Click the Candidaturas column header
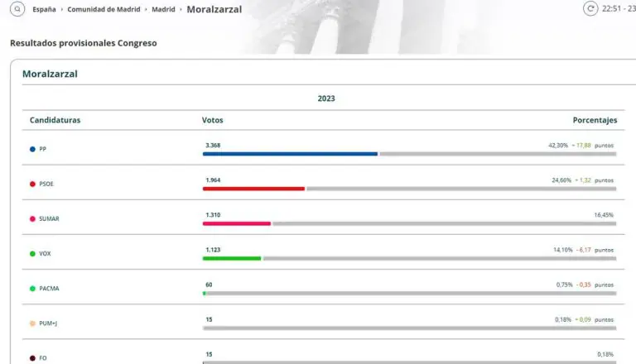This screenshot has height=364, width=636. [55, 120]
